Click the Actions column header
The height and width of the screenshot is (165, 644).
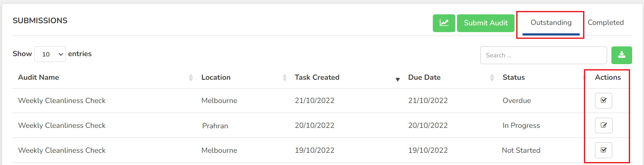pos(608,77)
